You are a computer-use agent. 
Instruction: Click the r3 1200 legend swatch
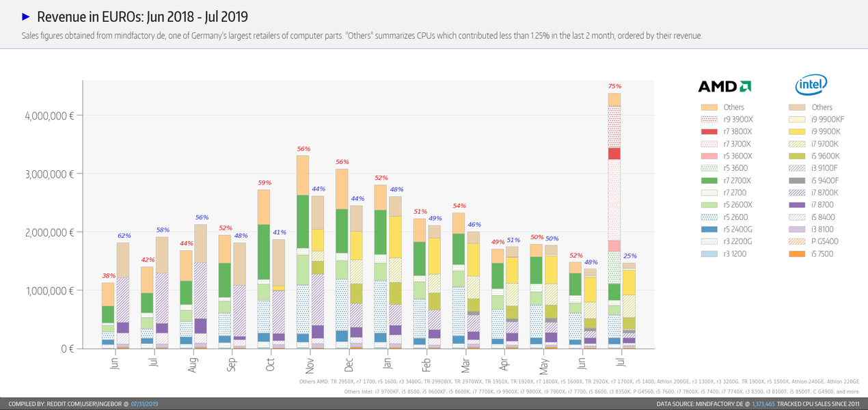pyautogui.click(x=709, y=254)
